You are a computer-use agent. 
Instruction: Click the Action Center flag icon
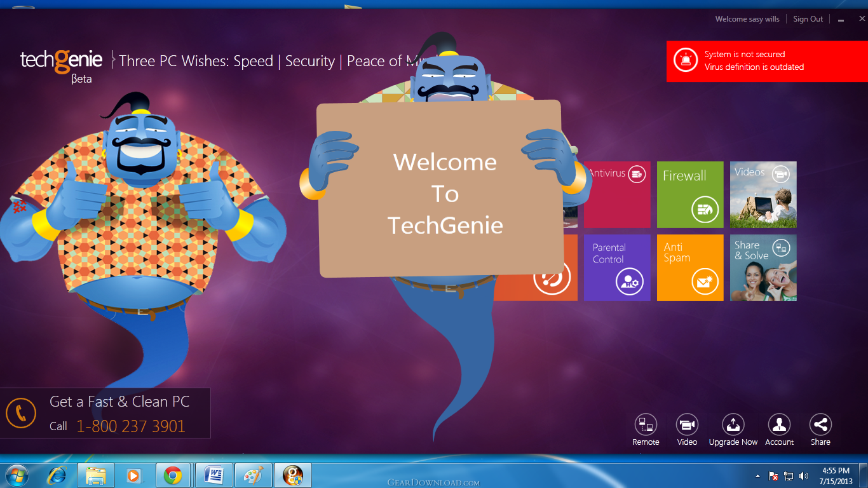pyautogui.click(x=773, y=475)
